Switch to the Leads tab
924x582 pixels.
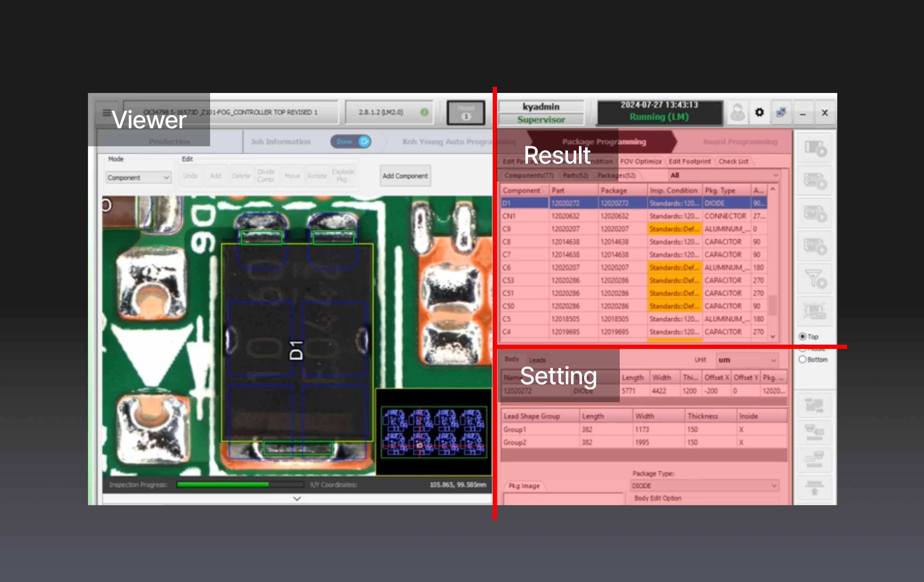pyautogui.click(x=537, y=360)
